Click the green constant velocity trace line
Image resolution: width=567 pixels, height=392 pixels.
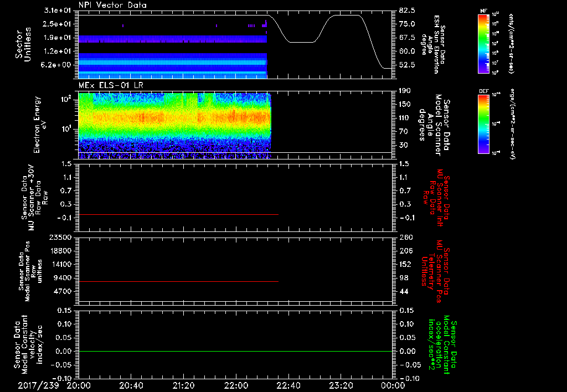(x=235, y=351)
